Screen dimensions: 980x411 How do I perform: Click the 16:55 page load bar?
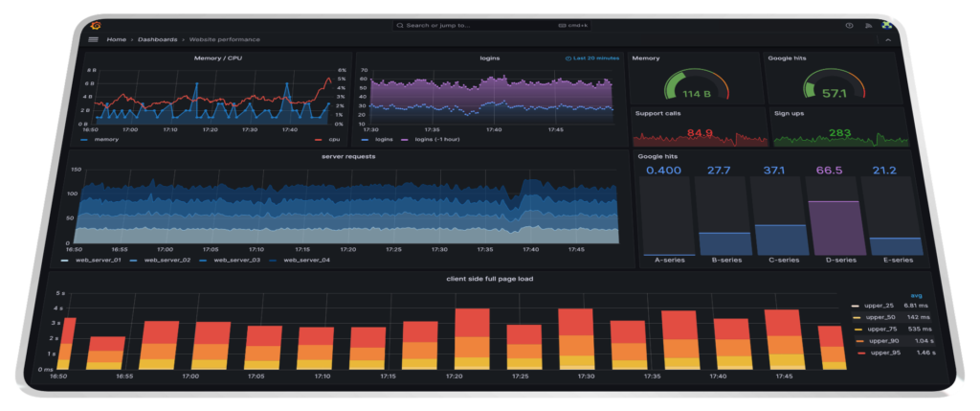(x=107, y=354)
